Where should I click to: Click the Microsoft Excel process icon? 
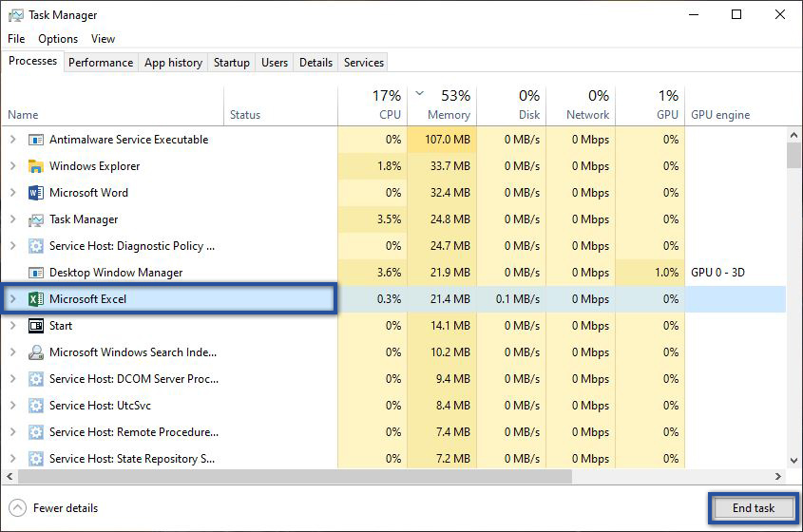36,299
